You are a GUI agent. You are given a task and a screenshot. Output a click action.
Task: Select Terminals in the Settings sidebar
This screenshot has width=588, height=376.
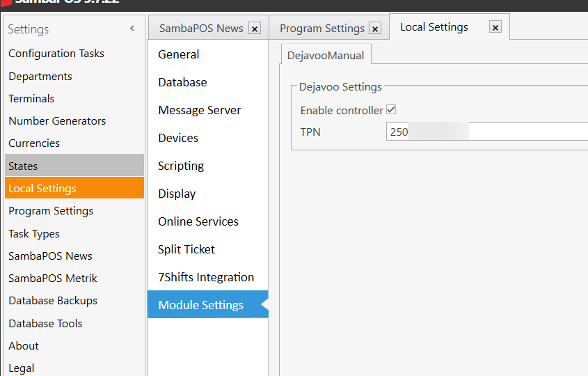tap(31, 99)
